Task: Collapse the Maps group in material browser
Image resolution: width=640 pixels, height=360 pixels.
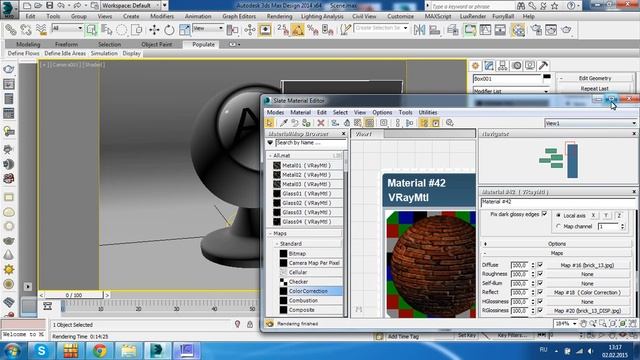Action: [270, 233]
